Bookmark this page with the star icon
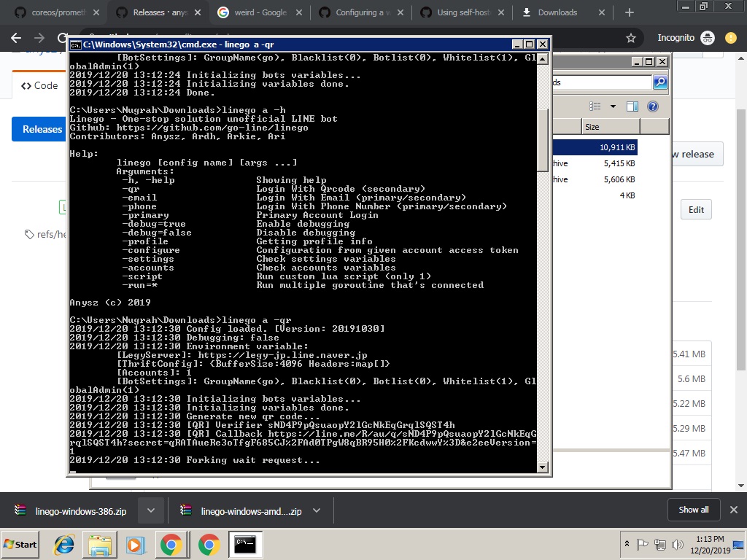Screen dimensions: 747x560 631,38
